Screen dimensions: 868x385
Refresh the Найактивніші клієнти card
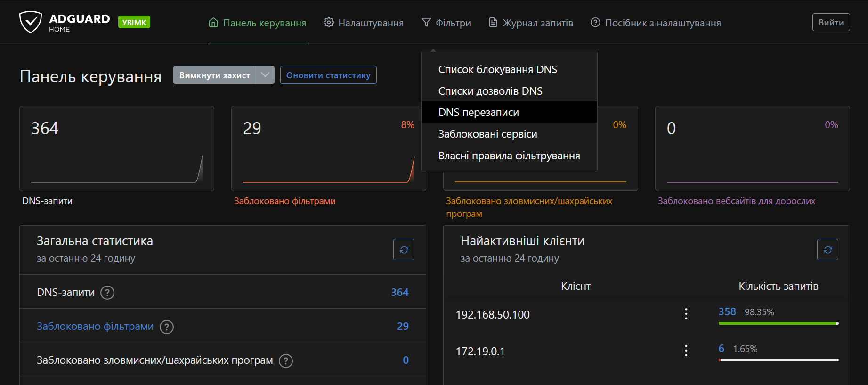coord(827,250)
